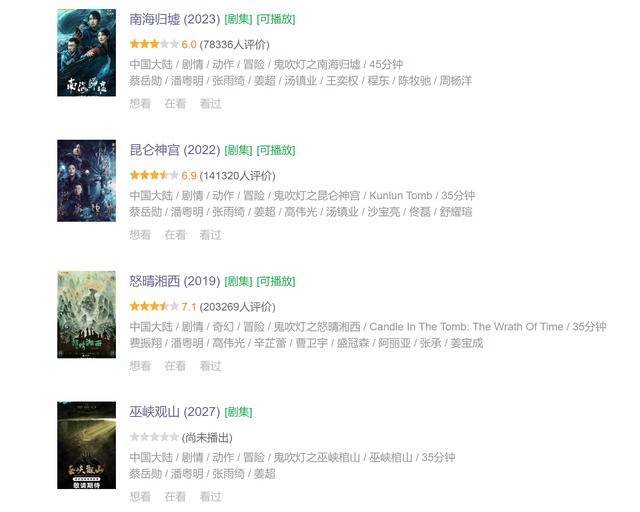Click the 巫峡观山 poster thumbnail

point(87,445)
